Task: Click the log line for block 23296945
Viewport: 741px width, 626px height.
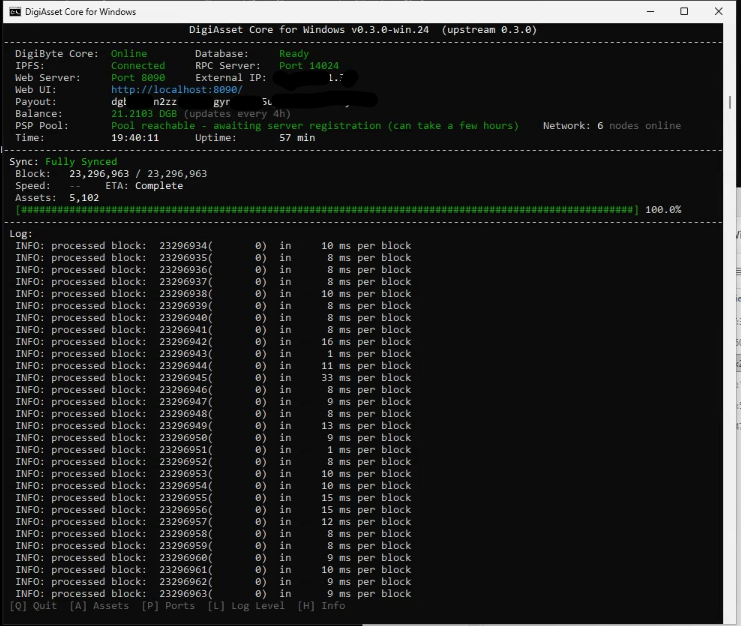Action: point(213,378)
